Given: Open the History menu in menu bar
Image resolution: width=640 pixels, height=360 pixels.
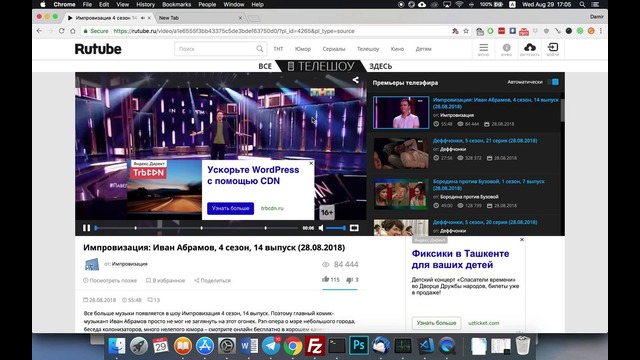Looking at the screenshot, I should tap(145, 4).
